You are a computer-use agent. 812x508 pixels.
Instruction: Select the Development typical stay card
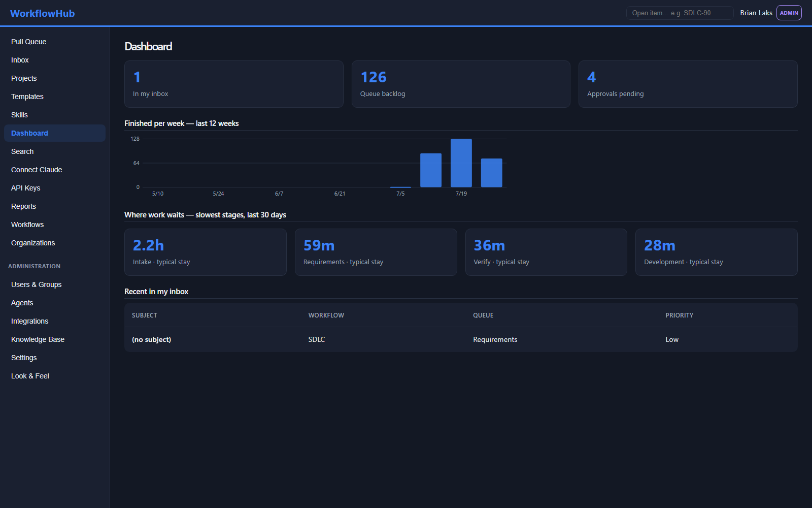point(717,252)
